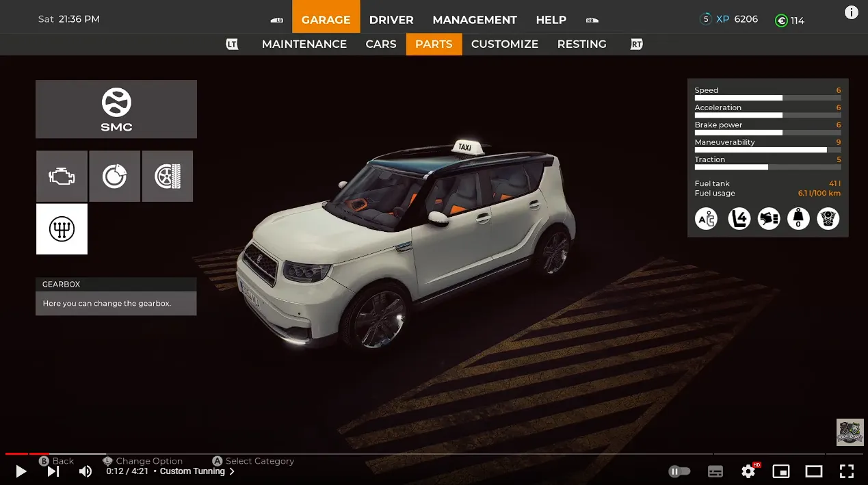Click the euro currency coin icon
Image resolution: width=868 pixels, height=485 pixels.
click(781, 21)
